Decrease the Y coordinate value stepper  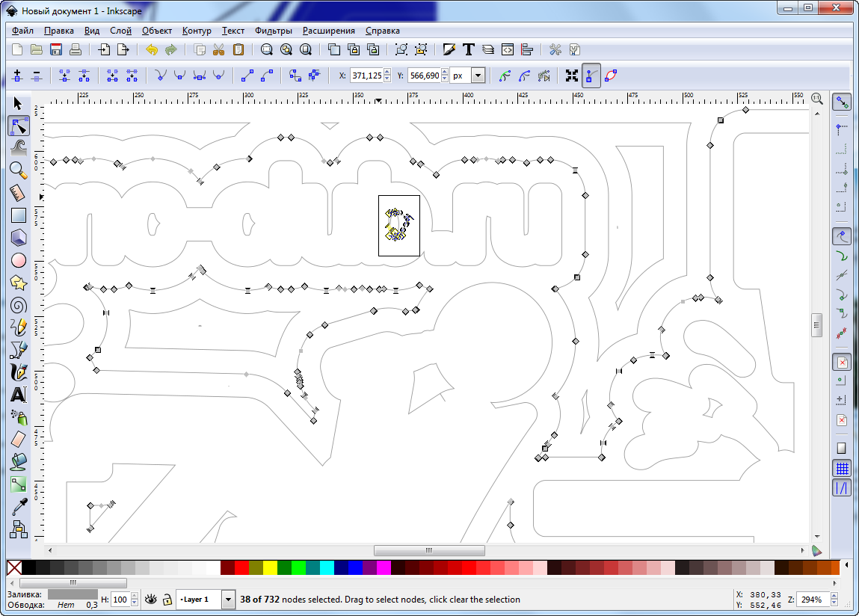pos(445,79)
